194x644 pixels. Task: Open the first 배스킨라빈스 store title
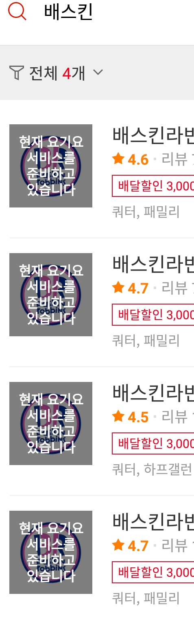click(x=153, y=136)
